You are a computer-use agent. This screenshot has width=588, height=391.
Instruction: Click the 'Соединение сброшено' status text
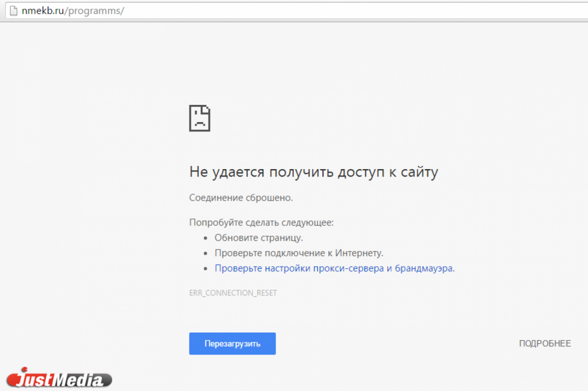coord(241,197)
